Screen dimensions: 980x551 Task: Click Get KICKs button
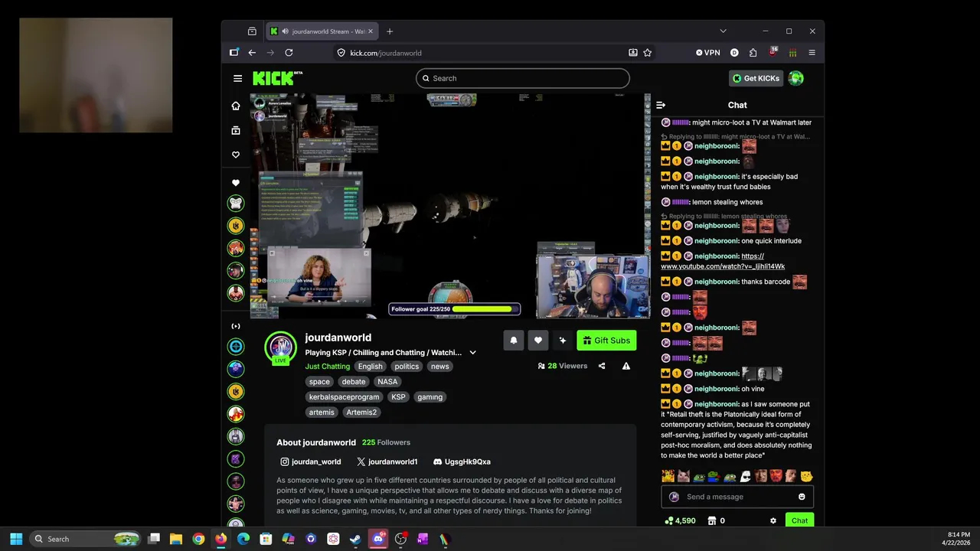pos(756,78)
